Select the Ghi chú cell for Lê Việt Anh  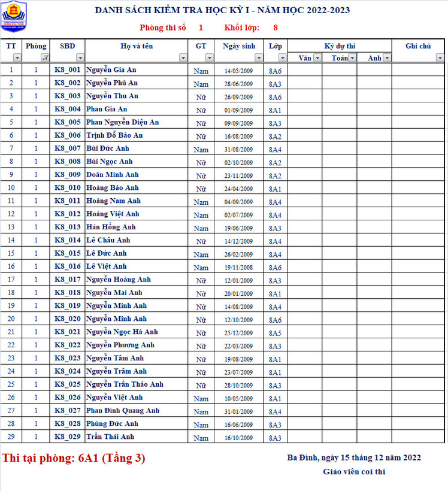pos(418,266)
